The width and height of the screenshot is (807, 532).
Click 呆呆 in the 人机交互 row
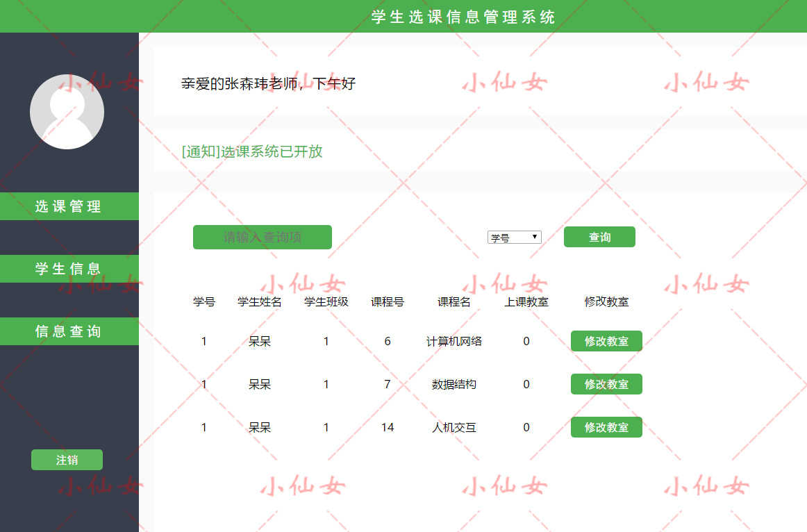[260, 427]
